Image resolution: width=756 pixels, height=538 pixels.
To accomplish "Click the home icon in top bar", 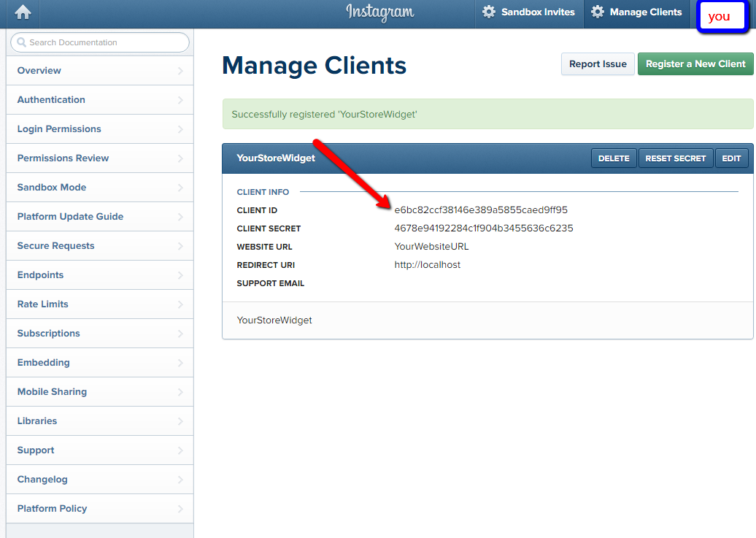I will [23, 12].
